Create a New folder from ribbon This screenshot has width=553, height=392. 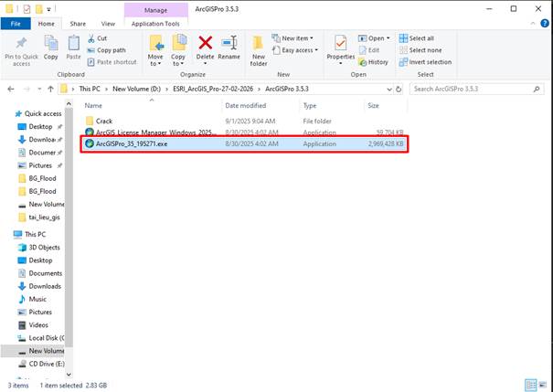pyautogui.click(x=259, y=48)
